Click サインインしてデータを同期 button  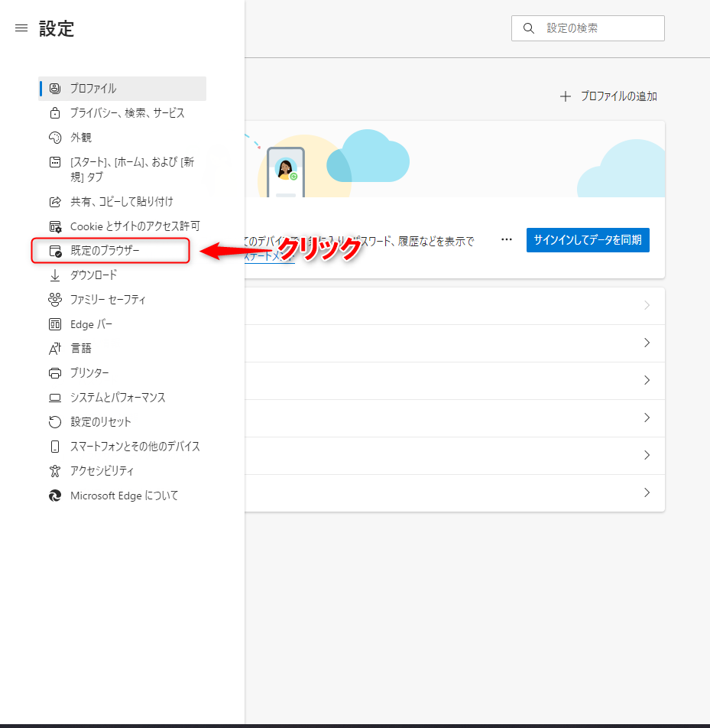click(x=588, y=240)
